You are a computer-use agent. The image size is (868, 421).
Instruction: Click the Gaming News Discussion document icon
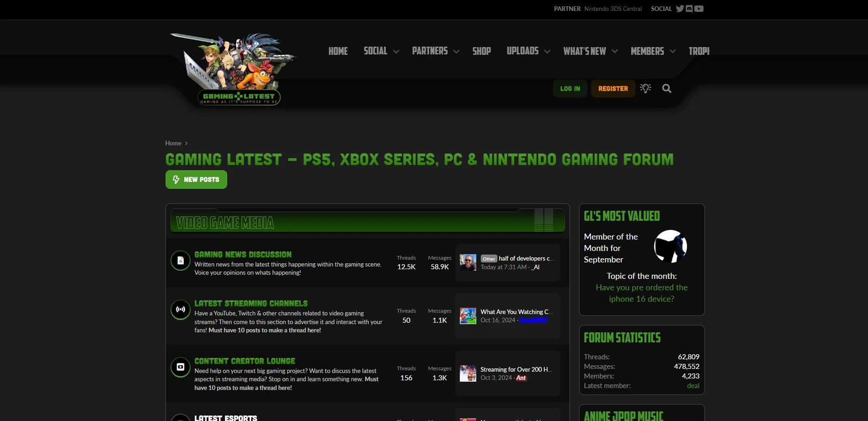[x=181, y=261]
